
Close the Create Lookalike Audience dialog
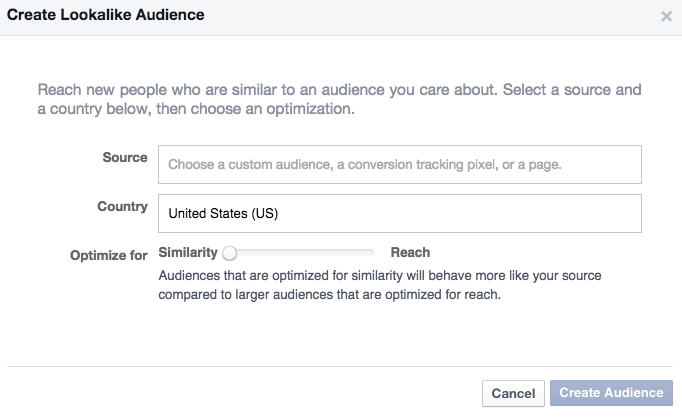click(x=666, y=17)
